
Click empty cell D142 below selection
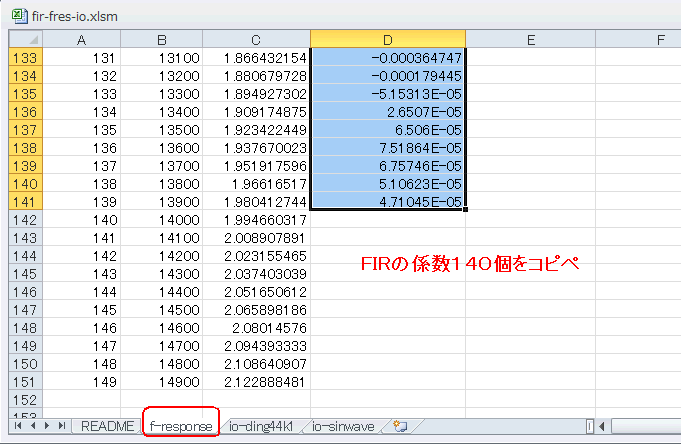(388, 220)
